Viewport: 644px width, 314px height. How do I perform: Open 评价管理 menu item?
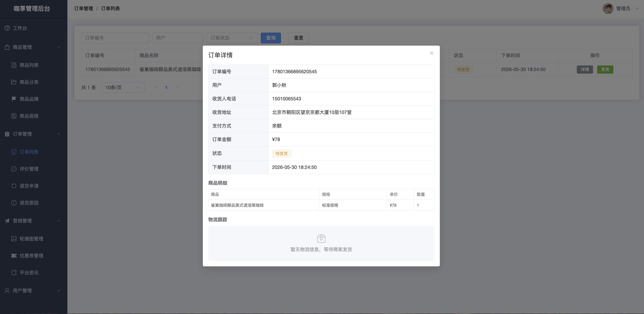34,169
